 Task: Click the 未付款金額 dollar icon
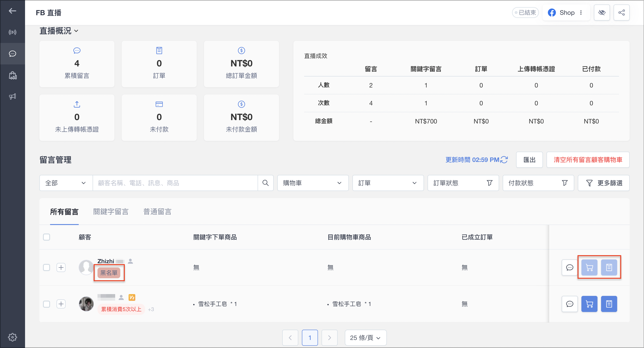241,104
